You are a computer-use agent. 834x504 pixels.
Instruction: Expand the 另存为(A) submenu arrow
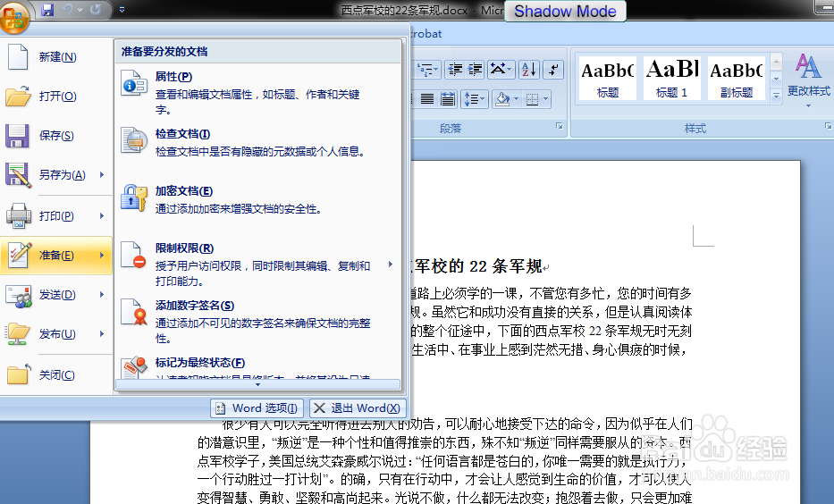pos(102,174)
